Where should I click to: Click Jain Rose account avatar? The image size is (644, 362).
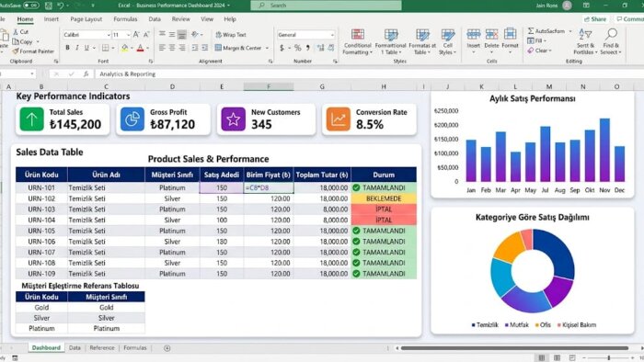pyautogui.click(x=568, y=6)
